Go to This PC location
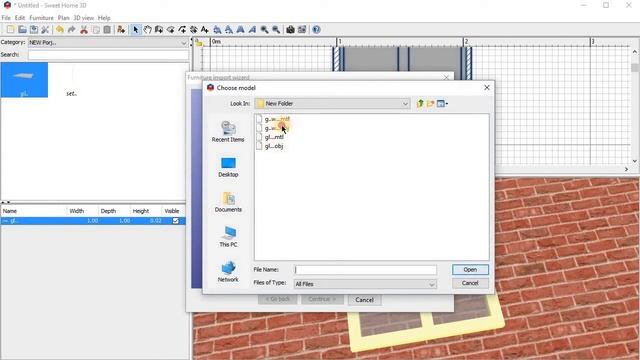The height and width of the screenshot is (360, 640). [x=228, y=237]
